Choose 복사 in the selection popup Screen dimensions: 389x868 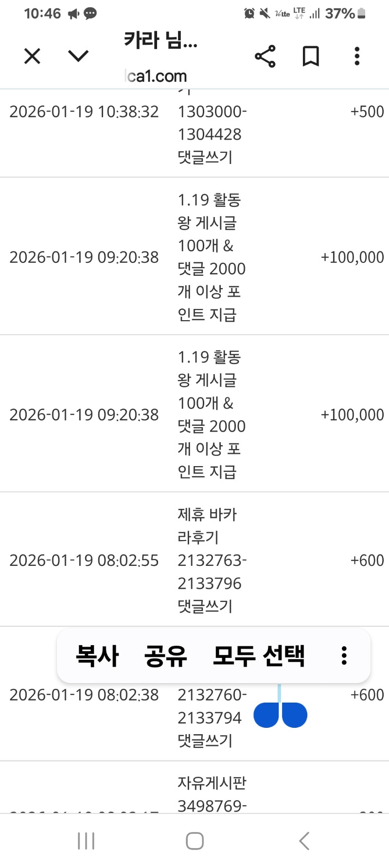[97, 655]
